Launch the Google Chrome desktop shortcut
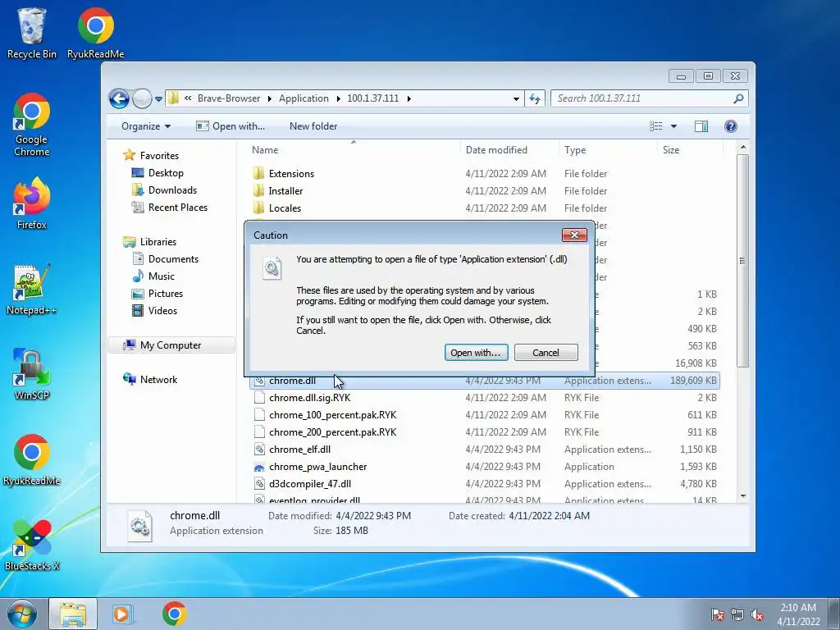Viewport: 840px width, 630px height. tap(32, 125)
